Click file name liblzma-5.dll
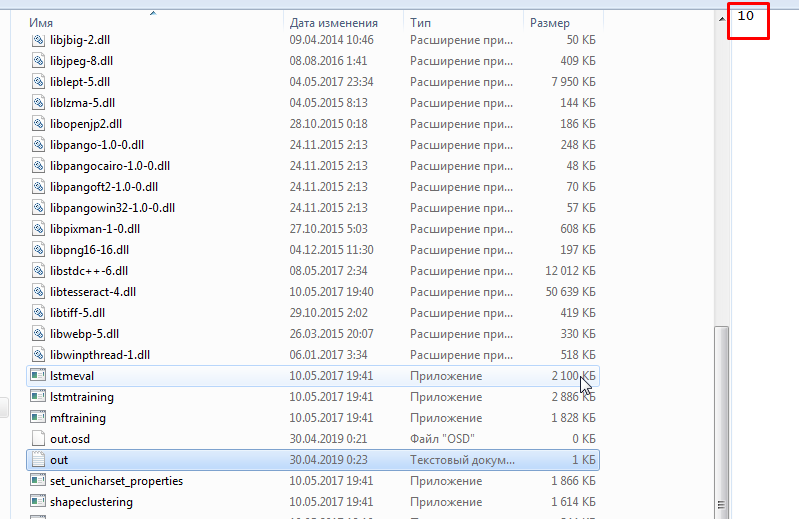This screenshot has width=799, height=519. tap(83, 102)
